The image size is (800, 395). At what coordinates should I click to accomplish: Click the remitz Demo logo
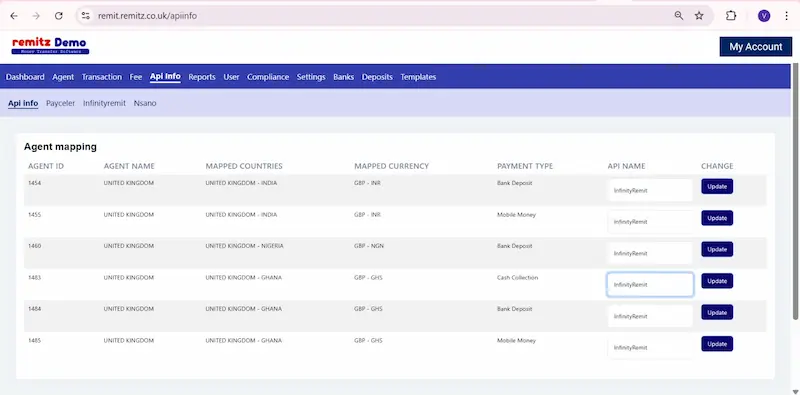click(50, 46)
